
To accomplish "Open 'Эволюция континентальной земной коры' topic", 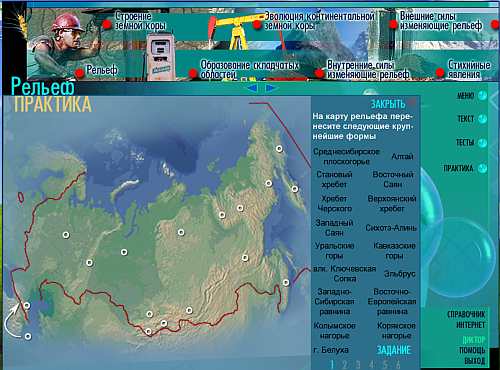I will 319,21.
